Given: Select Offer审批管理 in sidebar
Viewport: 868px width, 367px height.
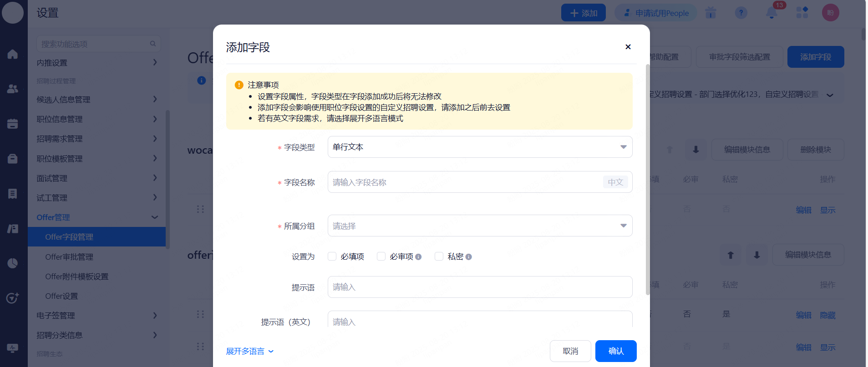Looking at the screenshot, I should click(x=69, y=257).
